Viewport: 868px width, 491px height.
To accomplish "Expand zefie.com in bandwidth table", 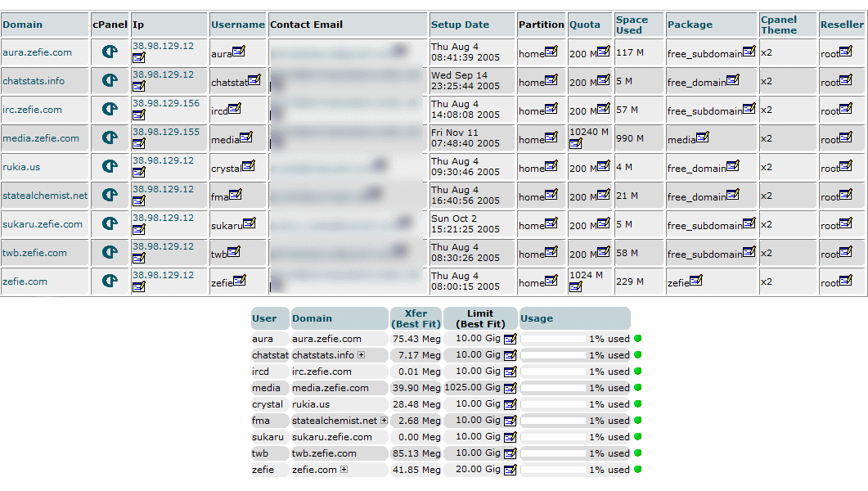I will point(344,470).
